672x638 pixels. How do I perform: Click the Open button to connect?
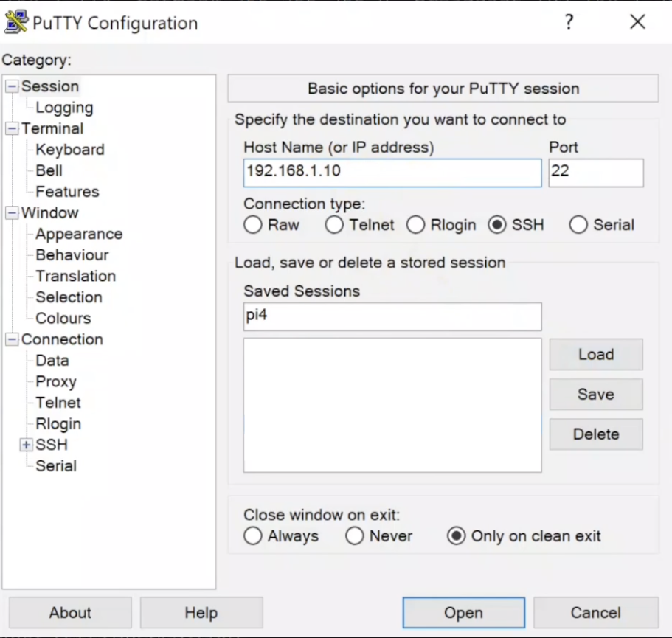(463, 613)
